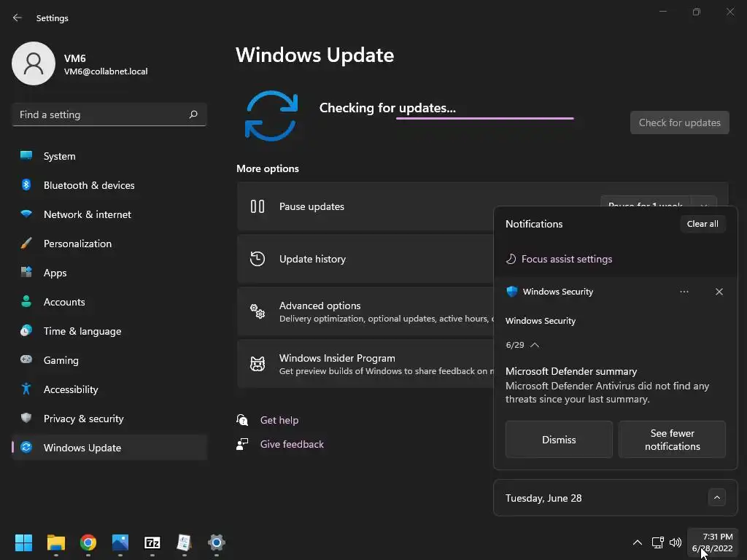Click the Give feedback link
747x560 pixels.
pyautogui.click(x=292, y=444)
